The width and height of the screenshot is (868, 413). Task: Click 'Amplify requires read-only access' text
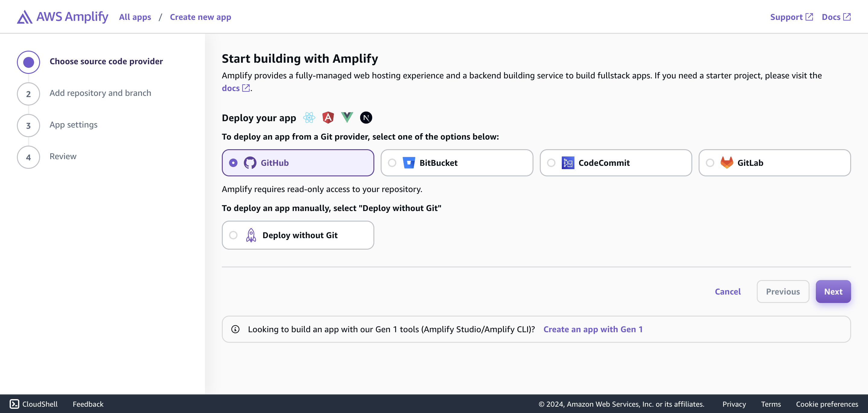pos(322,189)
